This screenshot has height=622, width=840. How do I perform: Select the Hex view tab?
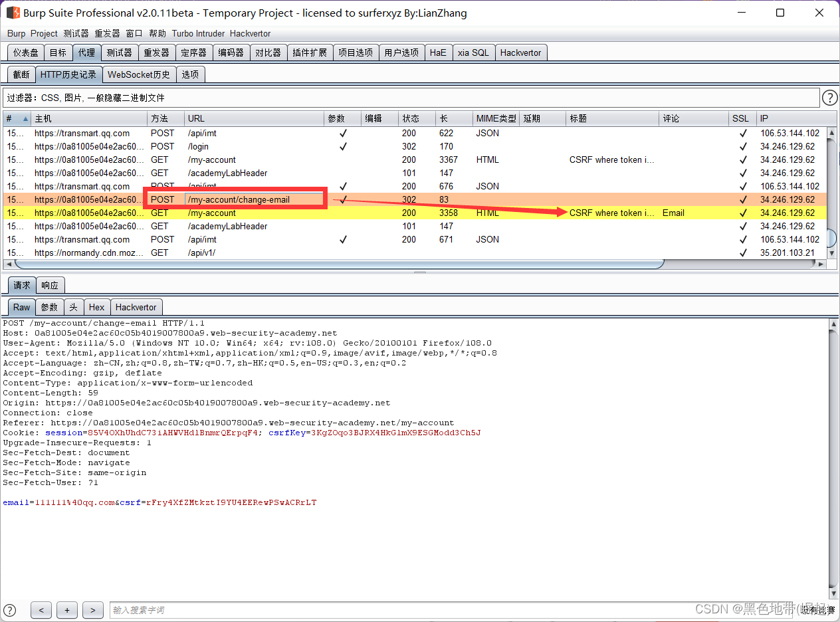pyautogui.click(x=96, y=307)
